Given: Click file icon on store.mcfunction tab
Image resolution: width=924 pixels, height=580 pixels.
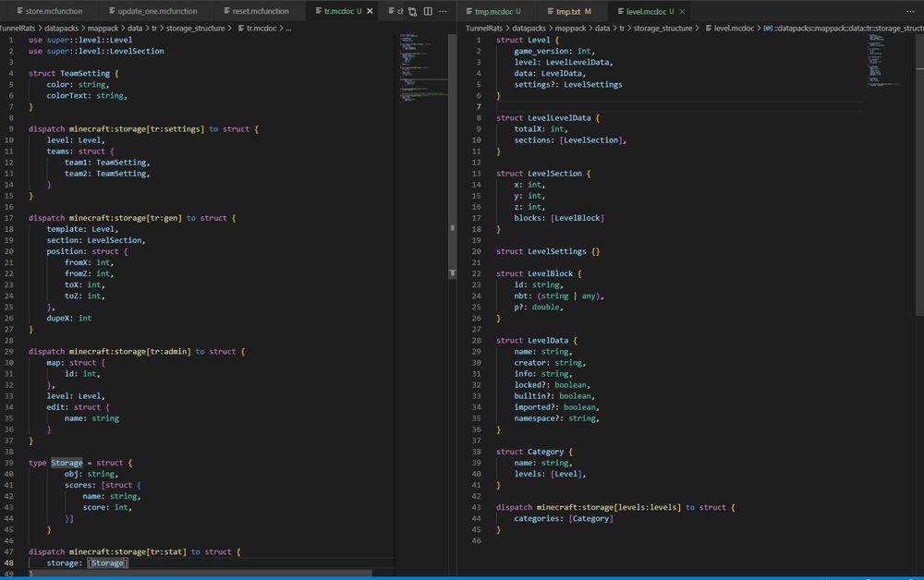Looking at the screenshot, I should pos(18,11).
